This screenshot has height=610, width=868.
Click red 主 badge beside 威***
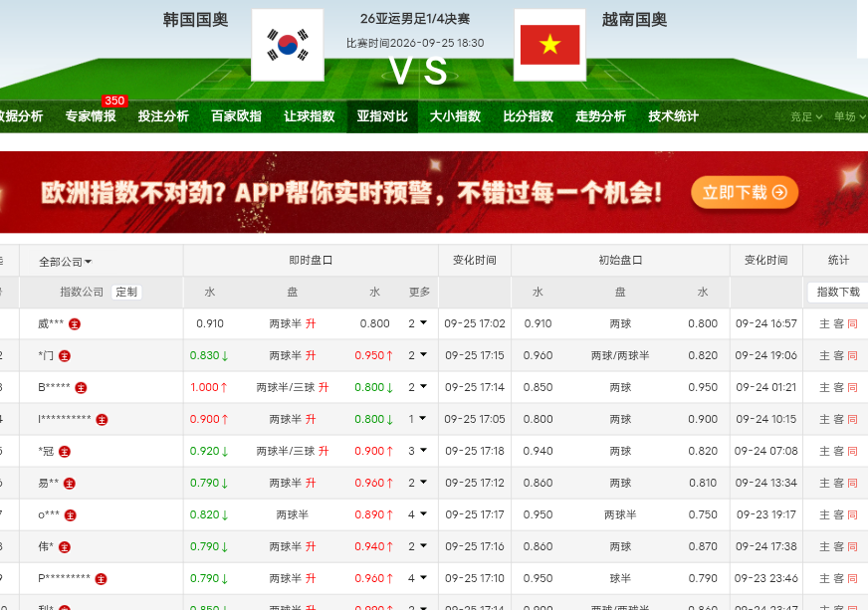tap(75, 324)
